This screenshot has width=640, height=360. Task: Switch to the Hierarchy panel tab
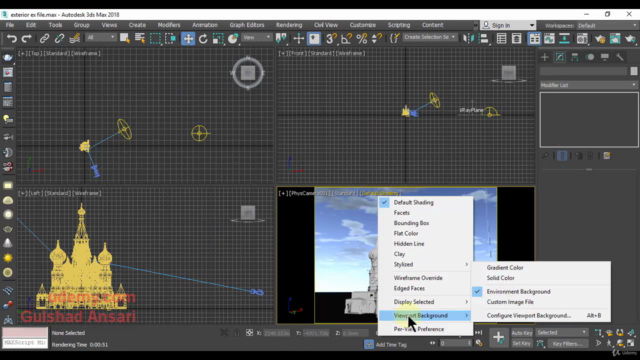point(575,57)
